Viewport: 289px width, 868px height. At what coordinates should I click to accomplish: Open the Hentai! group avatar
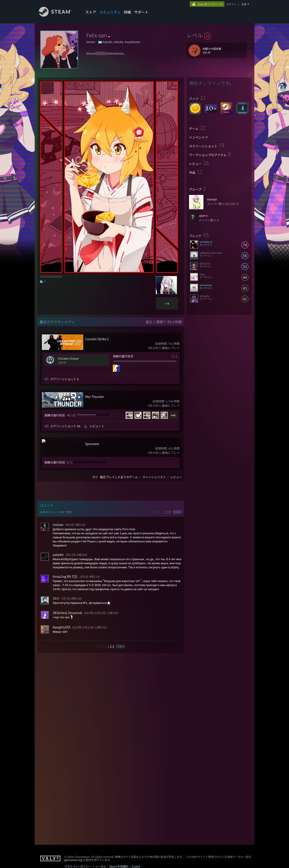coord(196,202)
